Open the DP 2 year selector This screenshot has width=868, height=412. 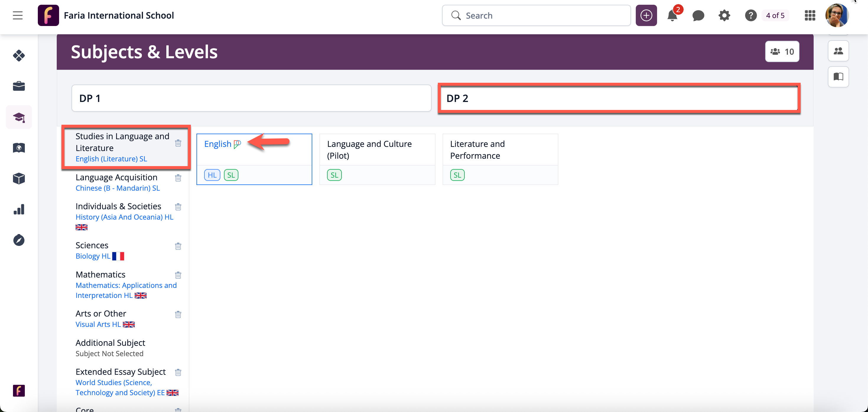619,98
